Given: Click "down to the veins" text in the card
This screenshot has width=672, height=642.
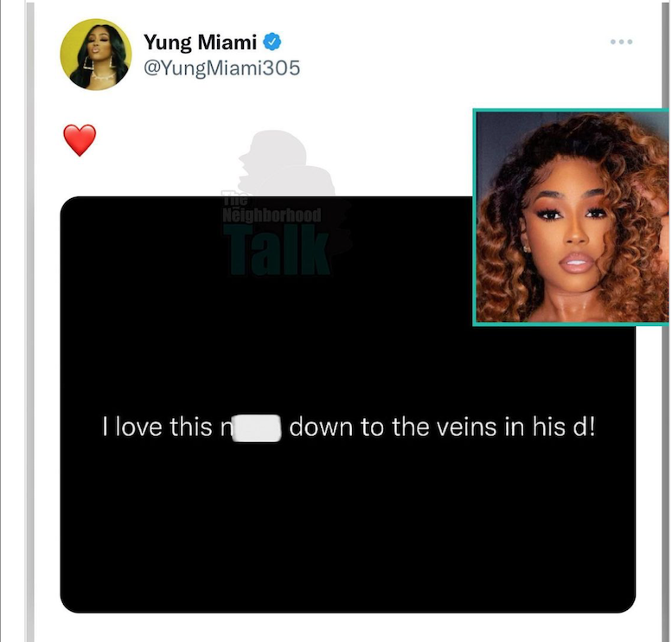Looking at the screenshot, I should tap(393, 427).
